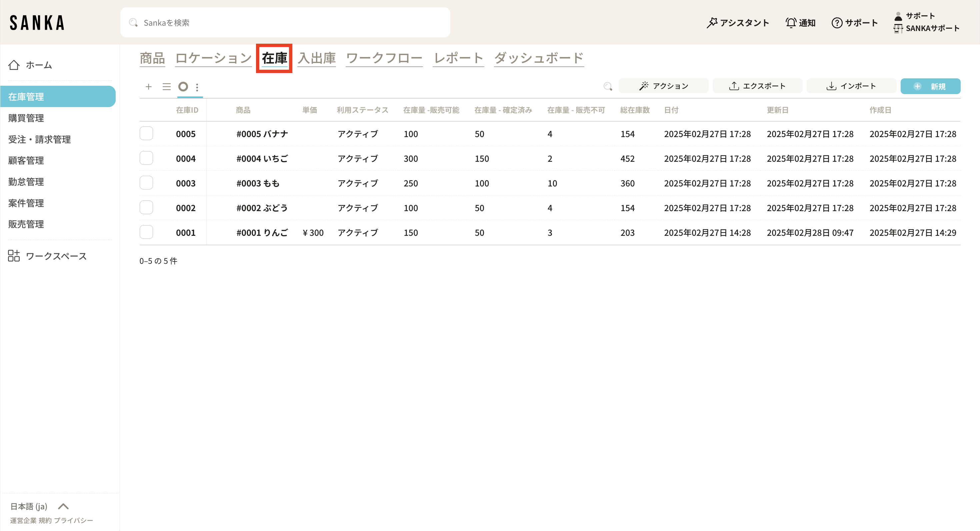Image resolution: width=980 pixels, height=531 pixels.
Task: Select the list view icon
Action: click(x=166, y=87)
